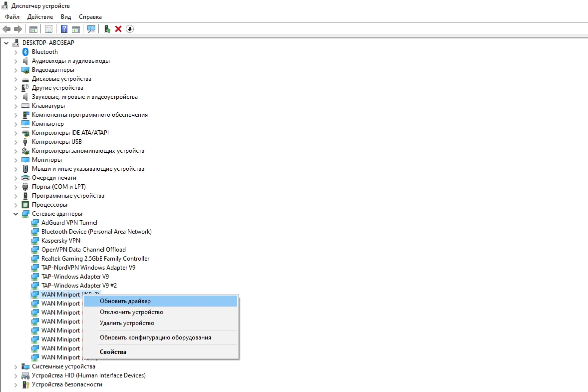Click the Scan for hardware changes monitor icon
This screenshot has width=588, height=392.
tap(91, 29)
